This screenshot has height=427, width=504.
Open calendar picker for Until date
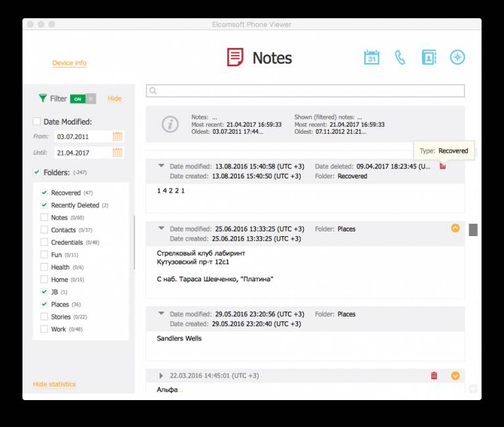(x=117, y=152)
